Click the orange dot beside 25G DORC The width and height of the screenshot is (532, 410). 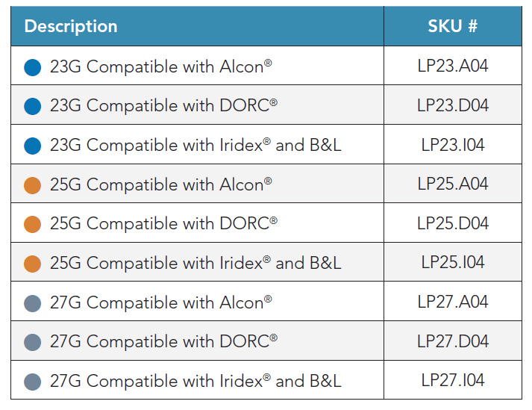[x=32, y=224]
